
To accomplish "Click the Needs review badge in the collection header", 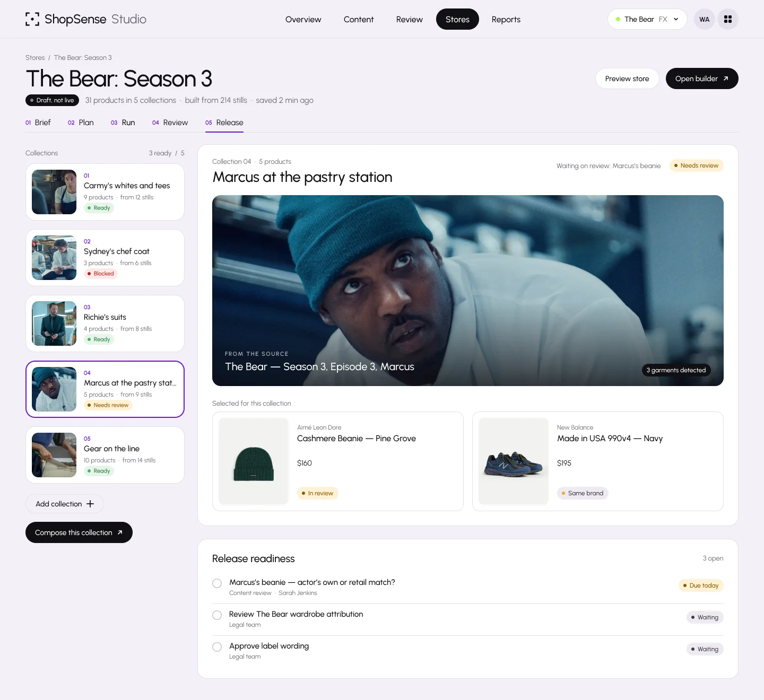I will click(697, 165).
